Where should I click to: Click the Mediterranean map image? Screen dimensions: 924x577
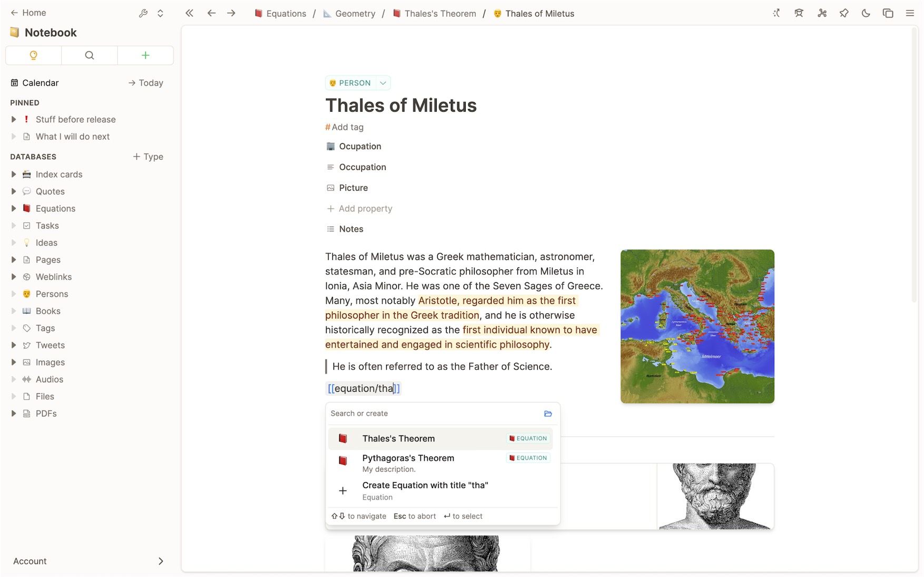pyautogui.click(x=697, y=326)
